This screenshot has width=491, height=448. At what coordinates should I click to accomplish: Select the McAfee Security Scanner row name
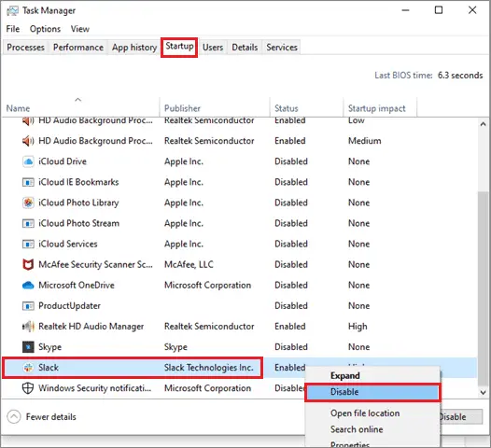95,264
